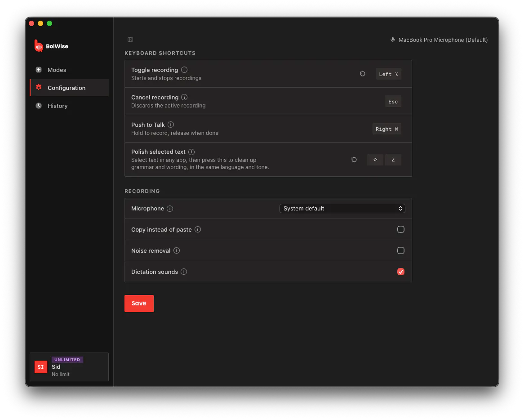This screenshot has height=420, width=524.
Task: Show info for Push to Talk
Action: point(171,125)
